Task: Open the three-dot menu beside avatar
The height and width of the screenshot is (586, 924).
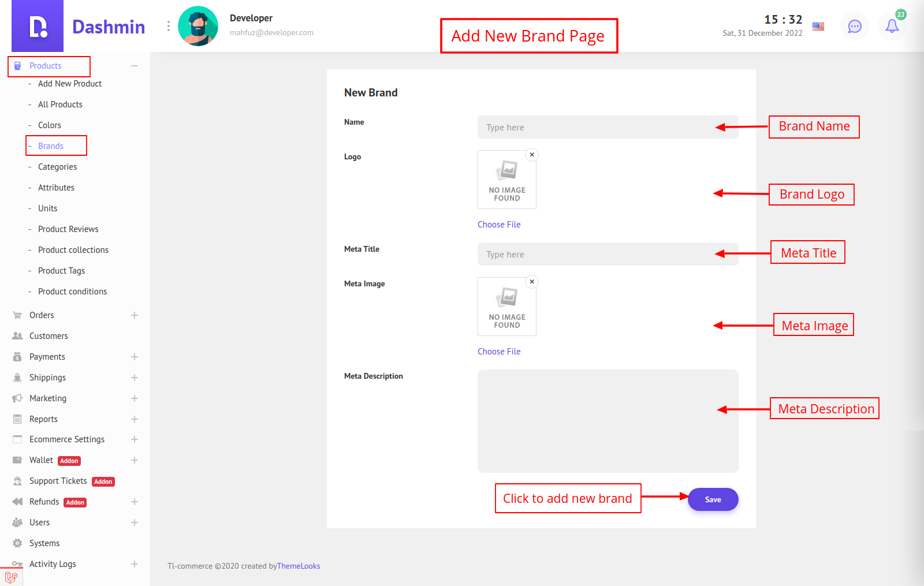Action: [x=169, y=26]
